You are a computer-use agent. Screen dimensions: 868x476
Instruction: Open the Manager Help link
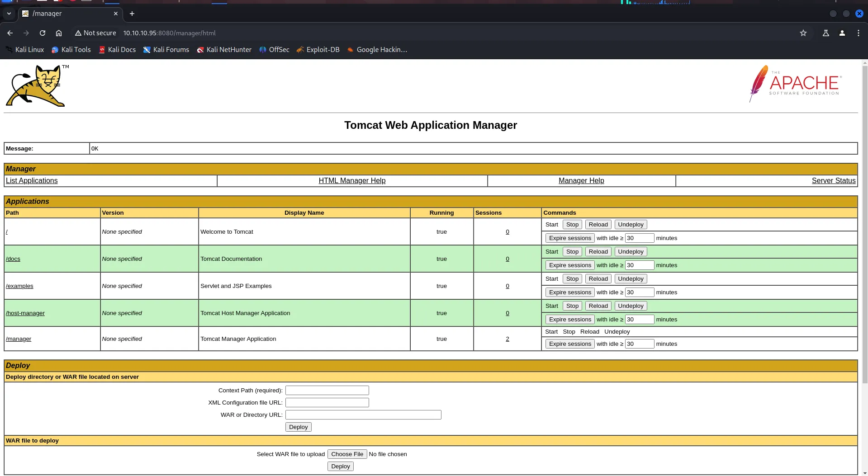(581, 181)
